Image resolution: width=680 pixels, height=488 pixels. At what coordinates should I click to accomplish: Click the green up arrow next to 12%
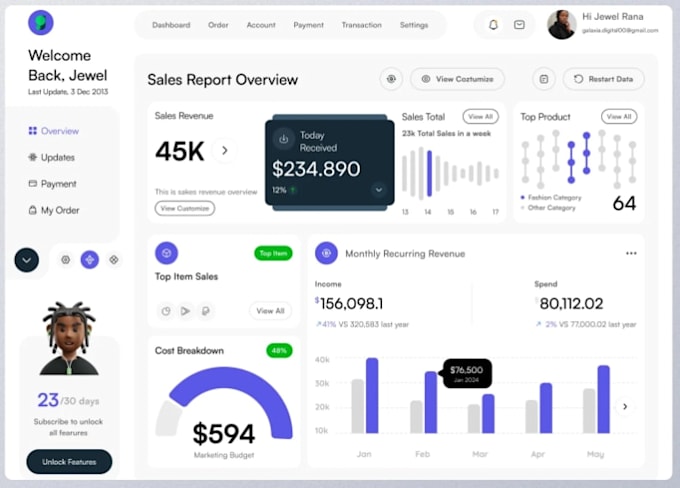click(x=293, y=190)
